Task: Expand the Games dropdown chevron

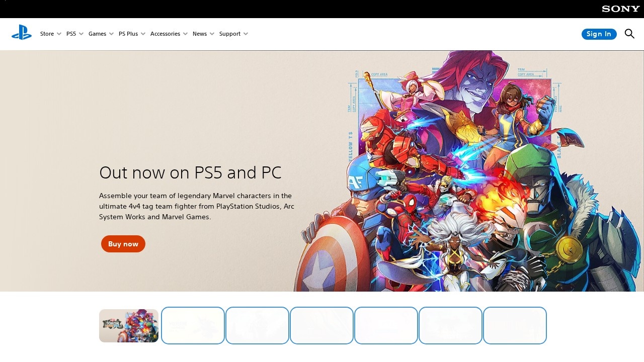Action: [111, 34]
